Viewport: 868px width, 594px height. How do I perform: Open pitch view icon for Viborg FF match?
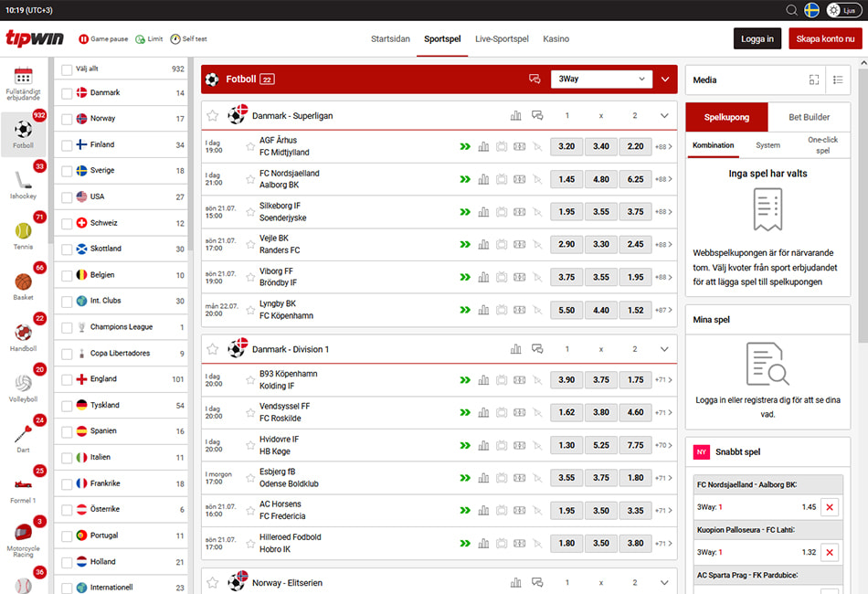pos(519,277)
